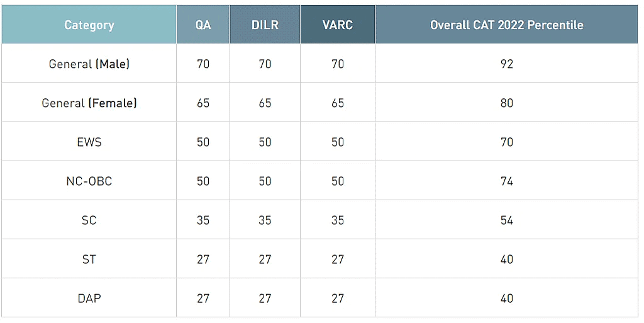Click the QA value for General (Male)

tap(203, 64)
